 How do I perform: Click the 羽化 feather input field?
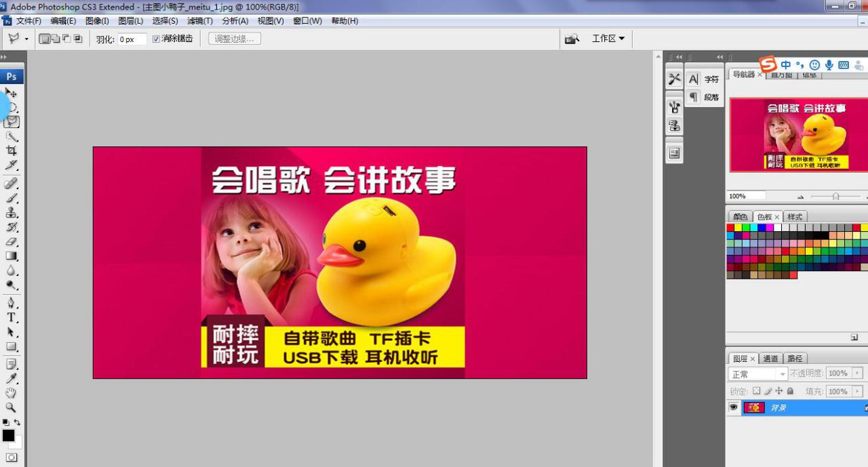[132, 39]
